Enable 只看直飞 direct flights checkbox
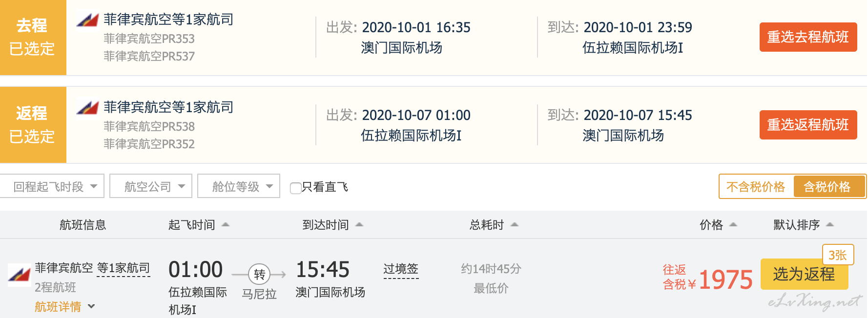Screen dimensions: 868x318 click(x=295, y=188)
